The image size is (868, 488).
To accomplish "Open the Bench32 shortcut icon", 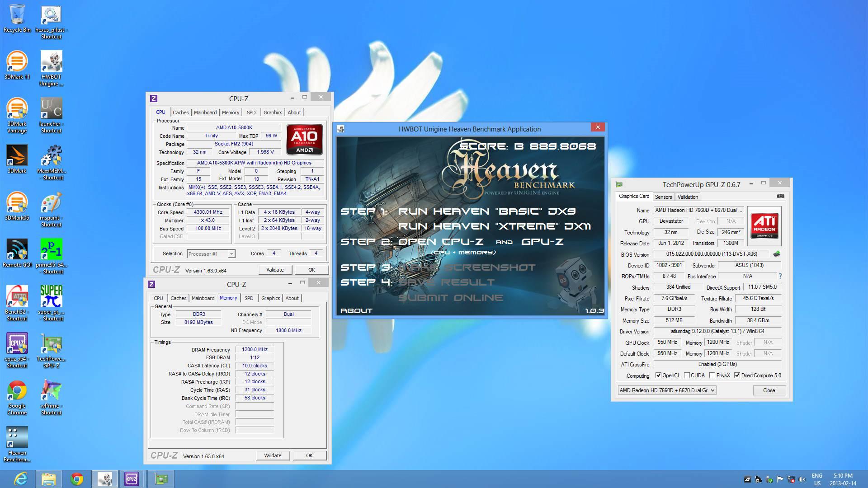I will point(17,303).
